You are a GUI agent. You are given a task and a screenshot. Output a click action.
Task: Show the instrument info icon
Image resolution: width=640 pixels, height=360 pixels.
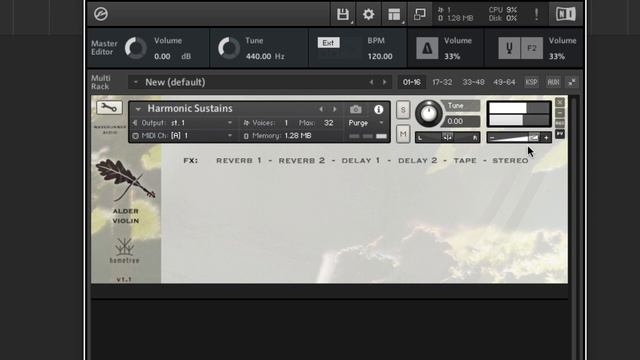click(378, 109)
